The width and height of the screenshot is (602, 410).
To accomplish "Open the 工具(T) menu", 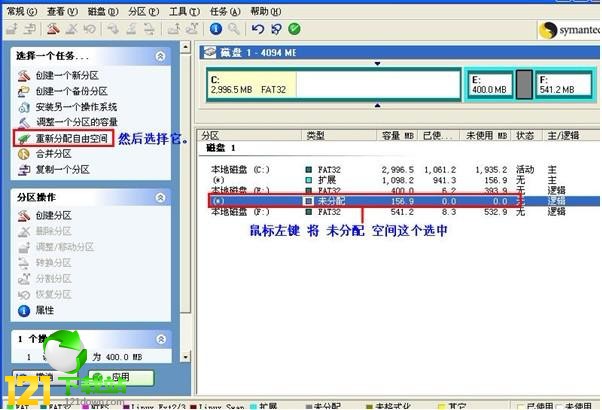I will (184, 12).
